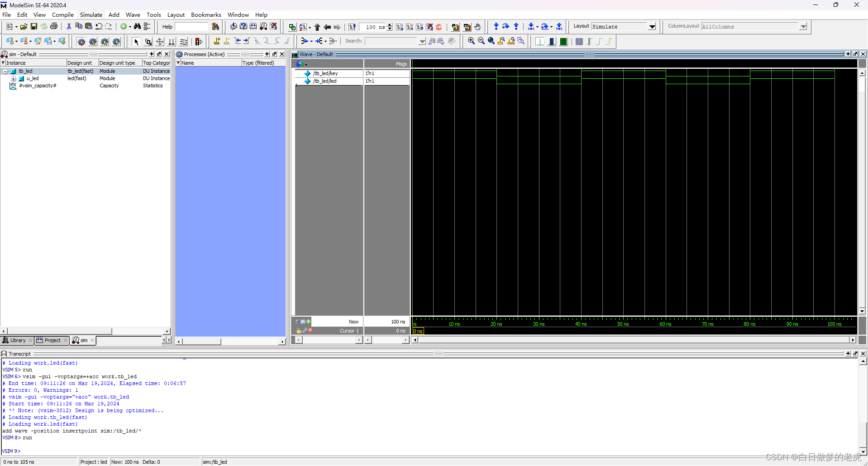Expand the u_led tree node
Image resolution: width=868 pixels, height=466 pixels.
click(13, 79)
